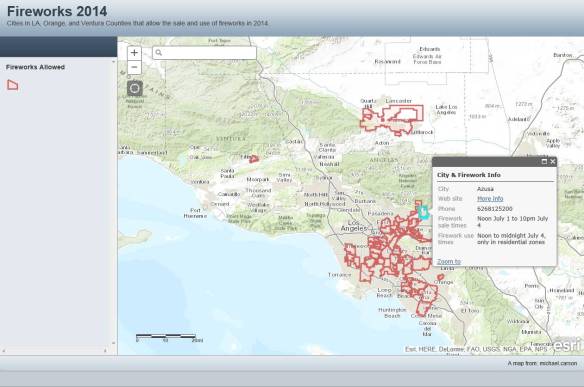Click the Esri logo on the map
Screen dimensions: 584x387
pos(567,345)
